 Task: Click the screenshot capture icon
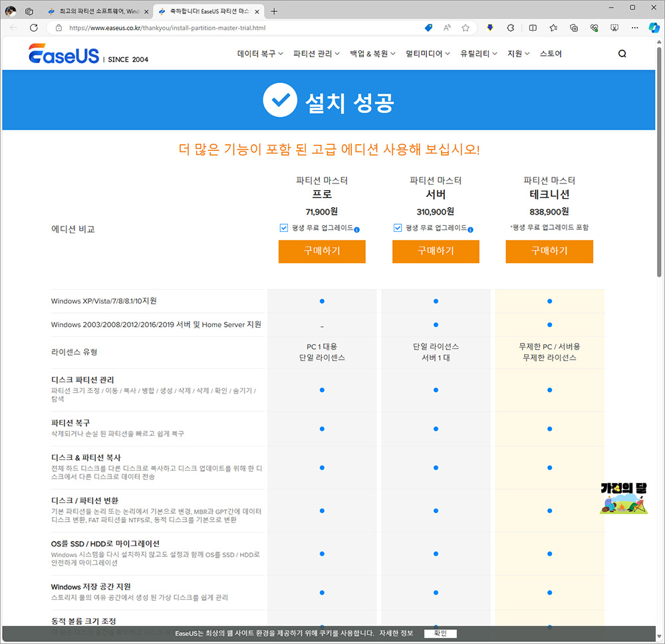(x=614, y=27)
